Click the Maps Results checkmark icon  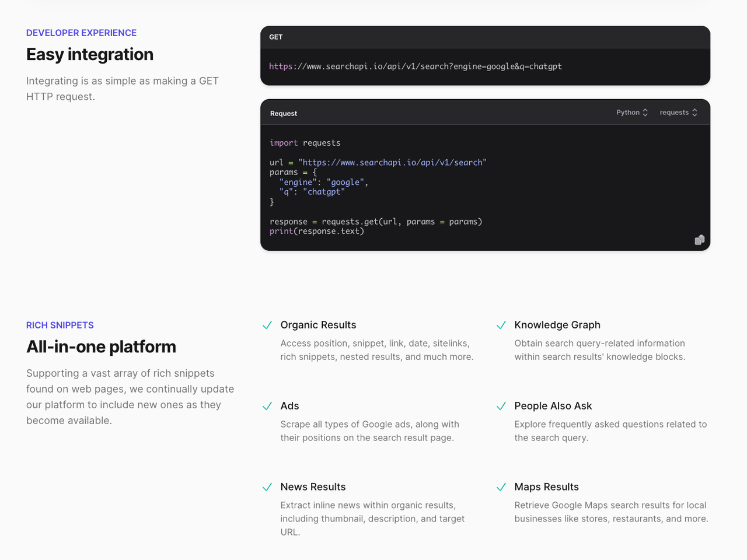pos(501,487)
